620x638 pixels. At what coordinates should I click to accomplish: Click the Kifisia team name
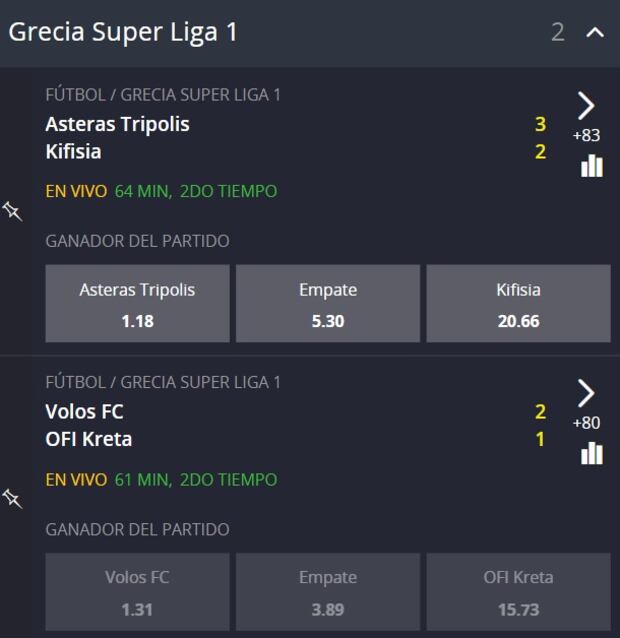(x=73, y=152)
